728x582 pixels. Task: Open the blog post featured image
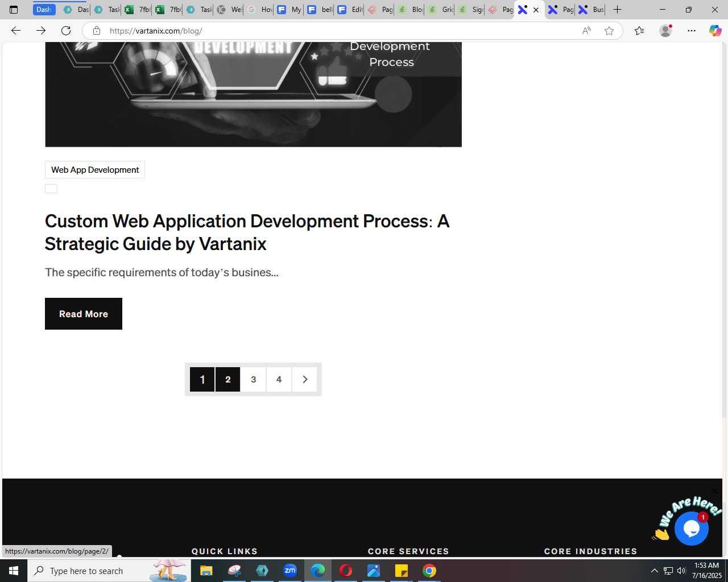(x=253, y=94)
